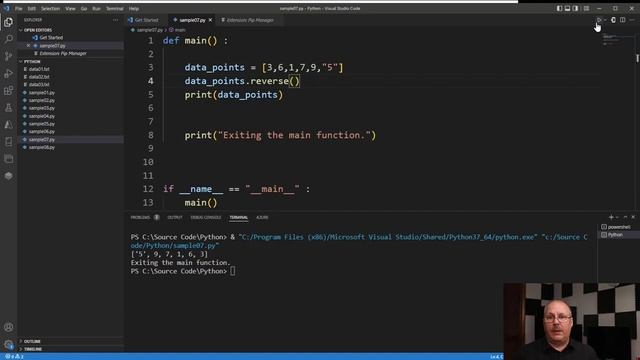Switch to the Get Started tab
This screenshot has height=360, width=640.
coord(146,20)
